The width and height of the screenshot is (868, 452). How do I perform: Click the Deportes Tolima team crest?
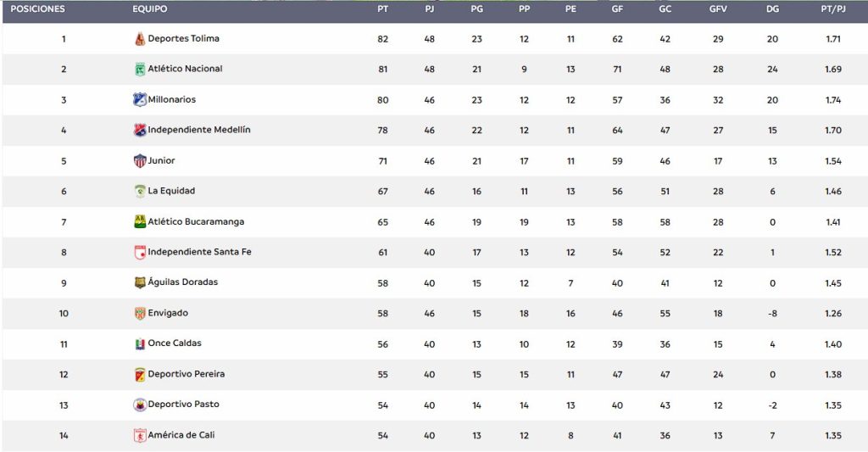pos(140,39)
